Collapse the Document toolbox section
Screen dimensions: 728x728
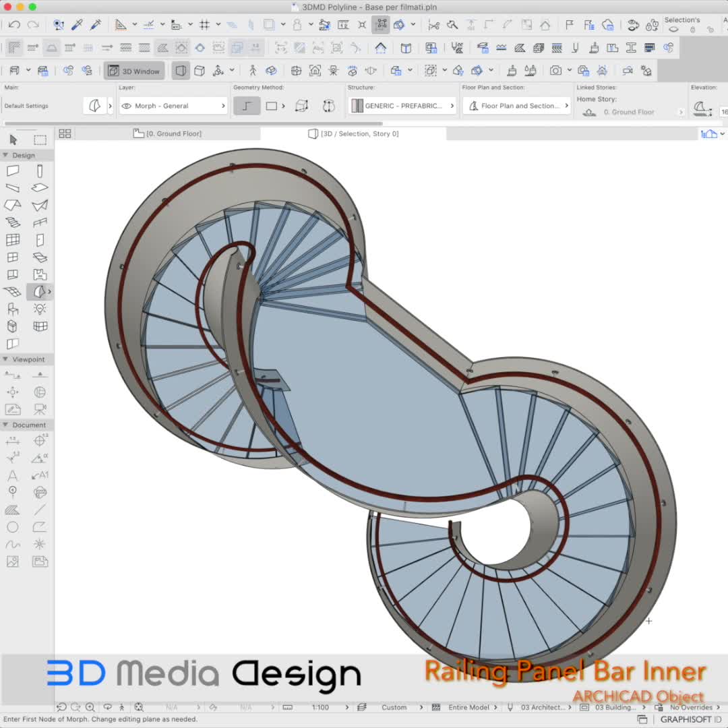[5, 425]
